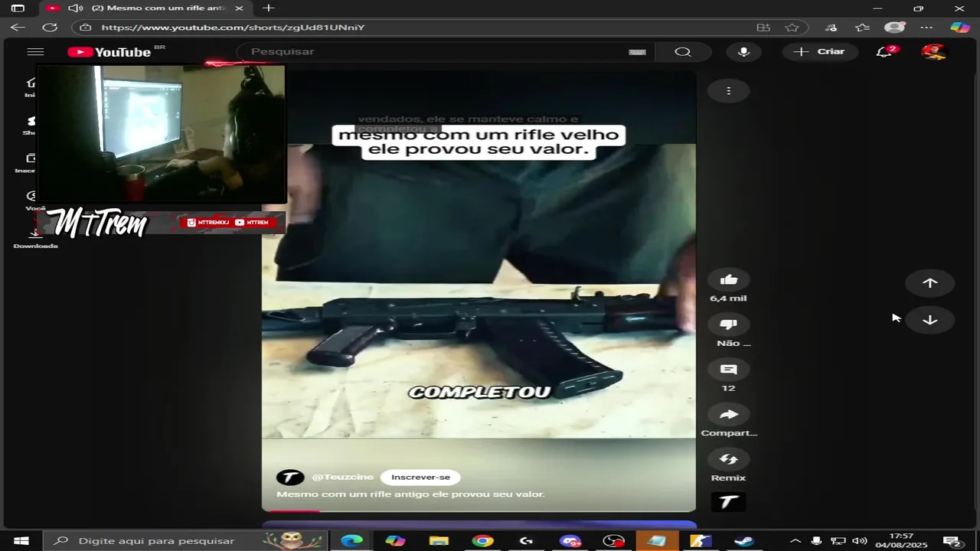The width and height of the screenshot is (980, 551).
Task: Share the Short via Compartilhar
Action: [x=728, y=415]
